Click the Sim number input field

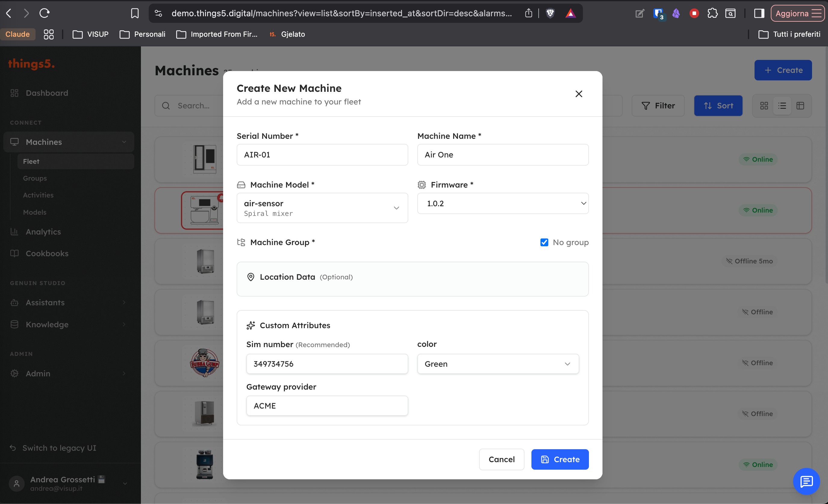(327, 364)
